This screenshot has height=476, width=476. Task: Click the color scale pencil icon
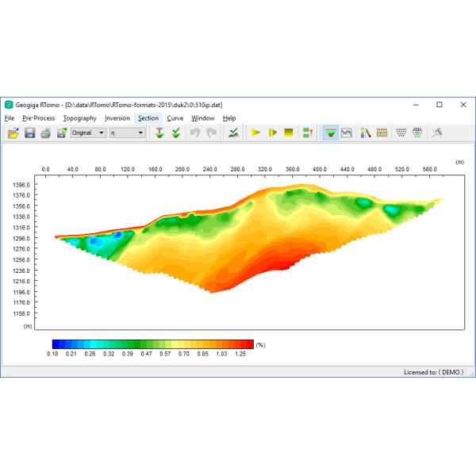point(366,132)
